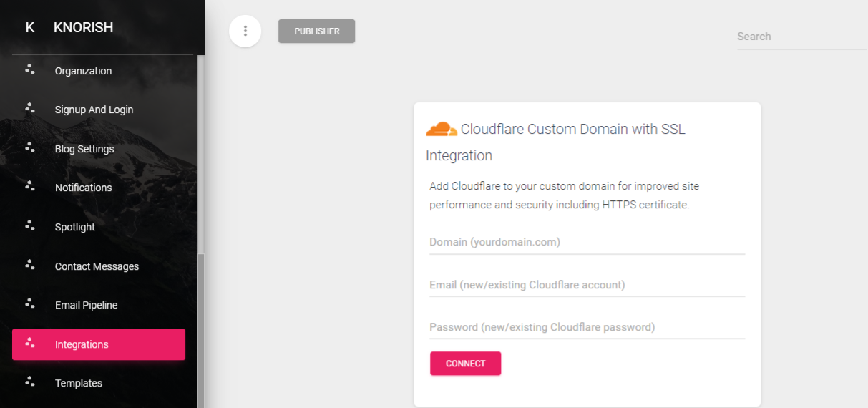Viewport: 868px width, 408px height.
Task: Select the Notifications menu entry
Action: pyautogui.click(x=99, y=188)
